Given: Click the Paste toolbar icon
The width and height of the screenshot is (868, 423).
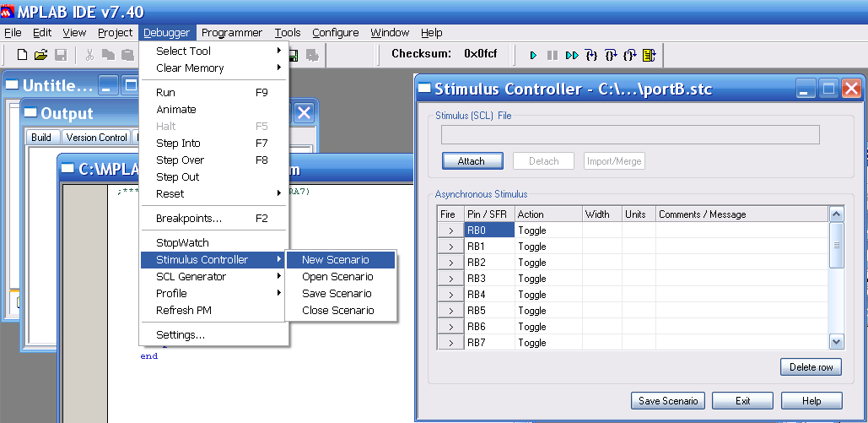Looking at the screenshot, I should 128,55.
